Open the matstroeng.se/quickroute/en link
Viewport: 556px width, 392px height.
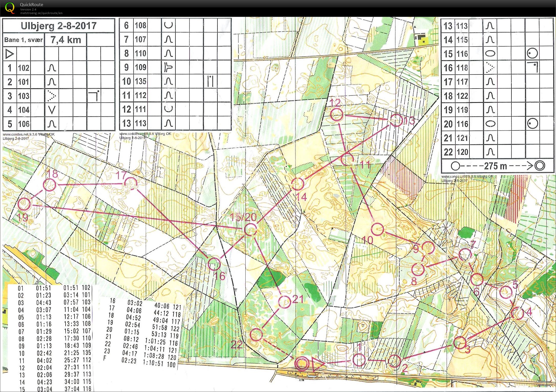coord(41,13)
